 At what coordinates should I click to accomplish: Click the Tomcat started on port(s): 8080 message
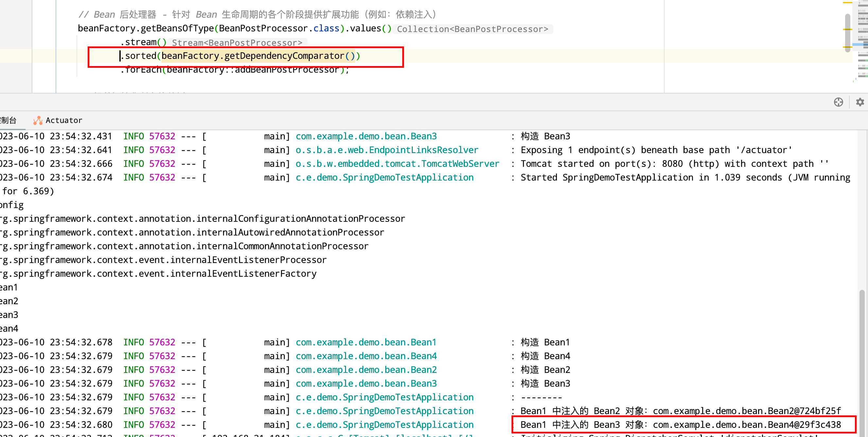point(674,164)
